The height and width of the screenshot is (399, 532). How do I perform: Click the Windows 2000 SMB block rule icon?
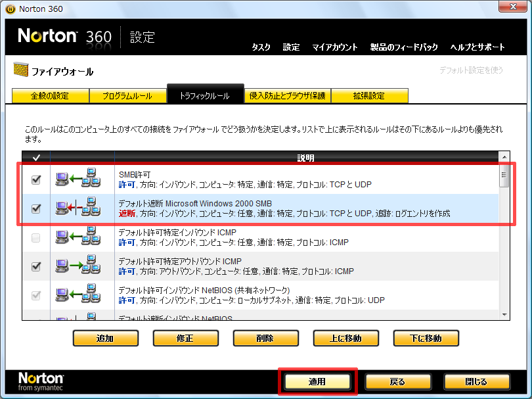pos(77,208)
